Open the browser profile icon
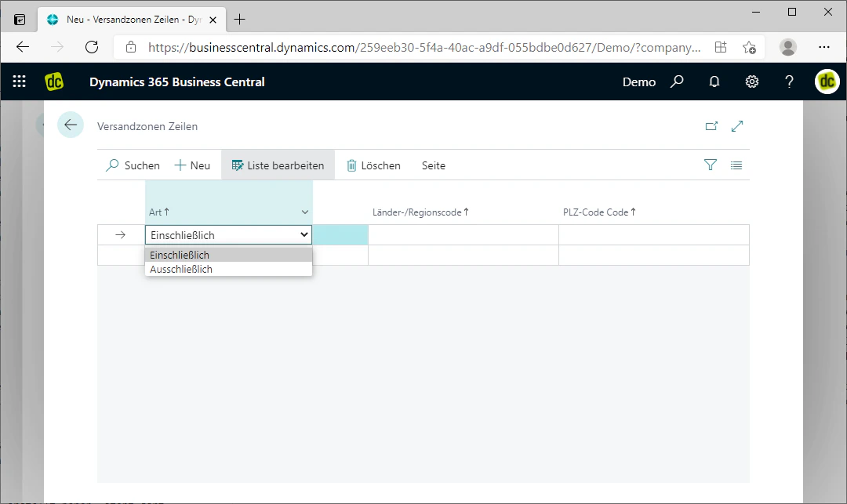The height and width of the screenshot is (504, 847). click(788, 47)
